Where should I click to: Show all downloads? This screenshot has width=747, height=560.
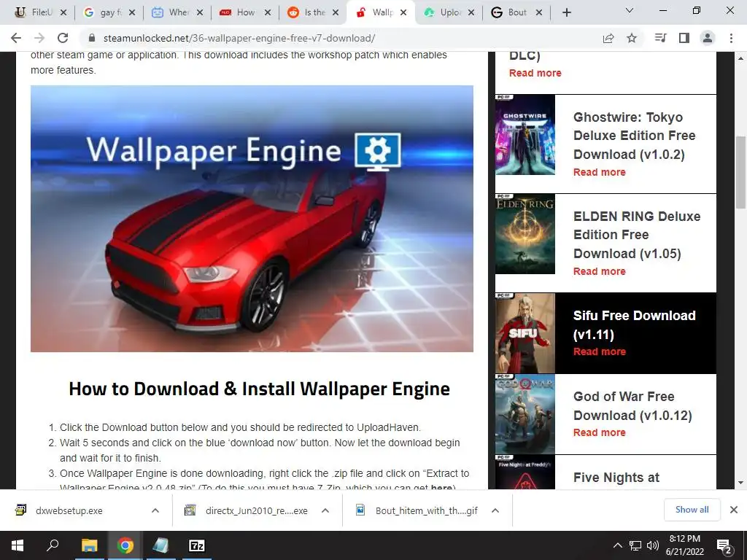692,510
